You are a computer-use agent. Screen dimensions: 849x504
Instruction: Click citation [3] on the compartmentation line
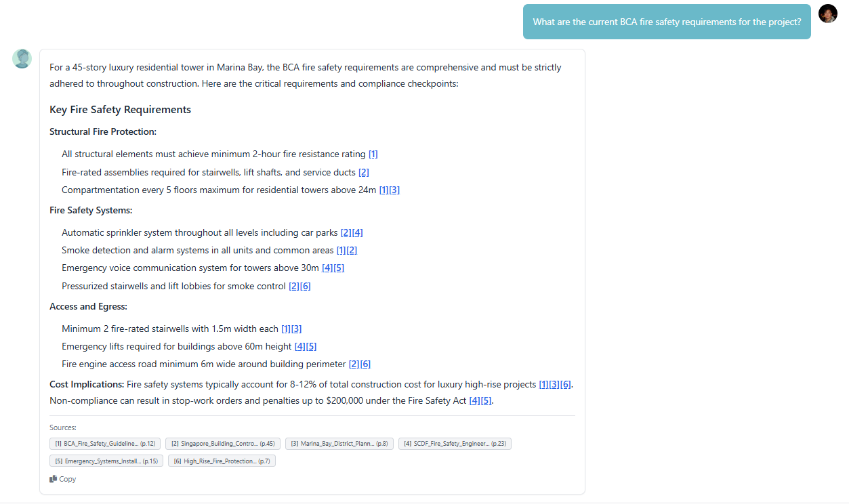(x=394, y=190)
